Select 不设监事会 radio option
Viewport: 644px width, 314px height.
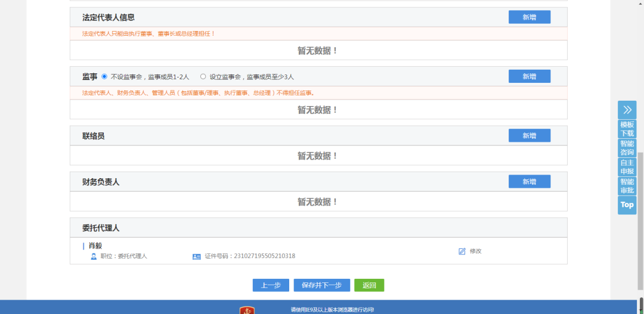tap(104, 76)
